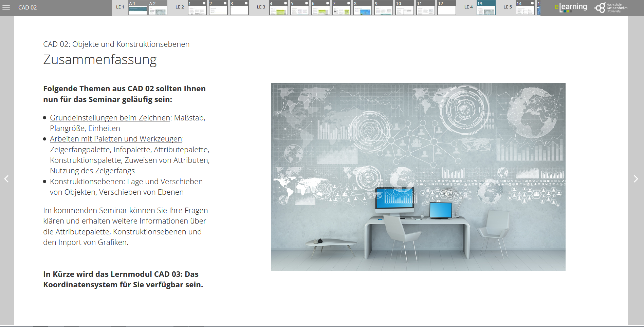This screenshot has height=327, width=644.
Task: Jump to page 1 thumbnail in LE 2
Action: (197, 8)
